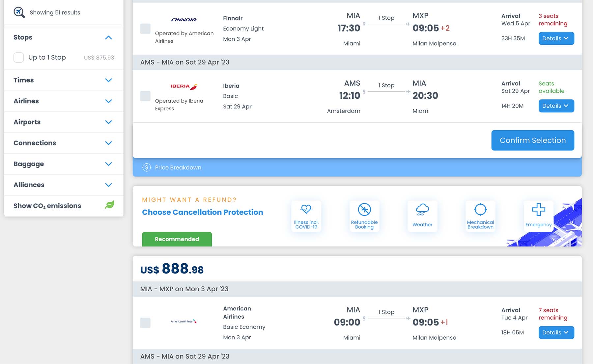
Task: Open Details dropdown for Iberia flight
Action: click(x=556, y=106)
